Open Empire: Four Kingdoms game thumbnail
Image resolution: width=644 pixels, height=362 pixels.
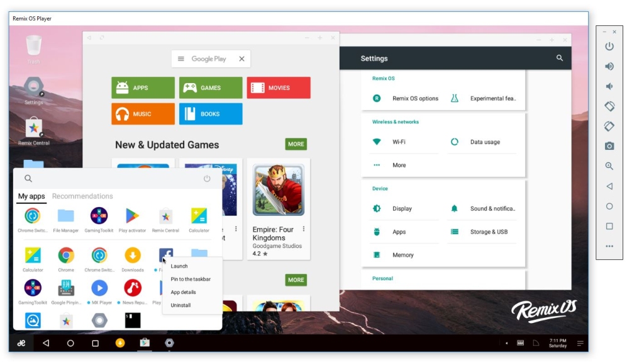click(279, 189)
